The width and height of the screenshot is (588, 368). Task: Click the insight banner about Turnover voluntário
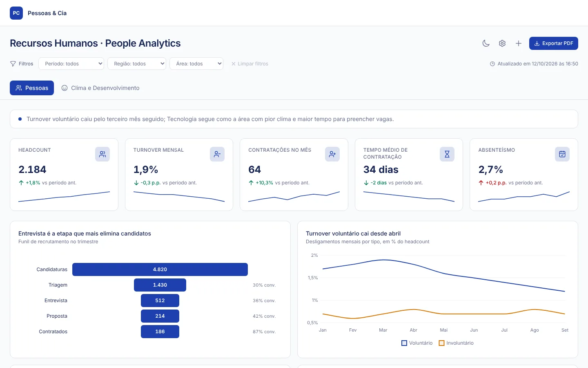coord(294,119)
